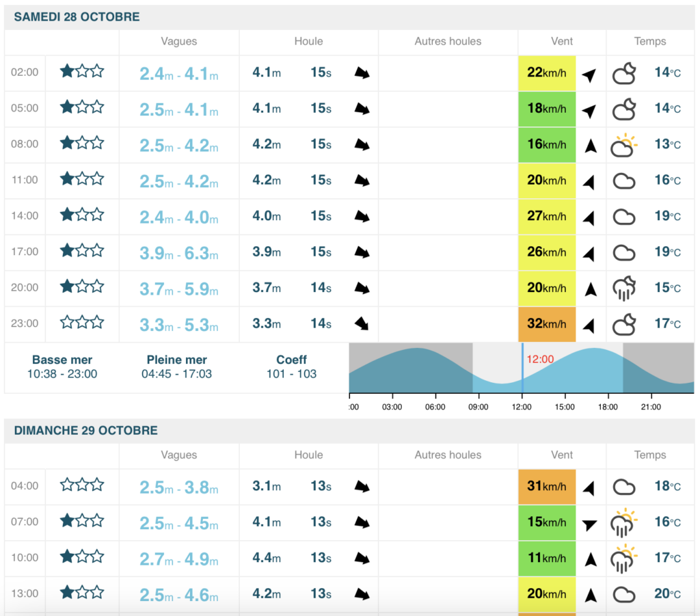Image resolution: width=700 pixels, height=616 pixels.
Task: Click the sunny-cloud weather icon at Saturday 08:00
Action: (x=623, y=145)
